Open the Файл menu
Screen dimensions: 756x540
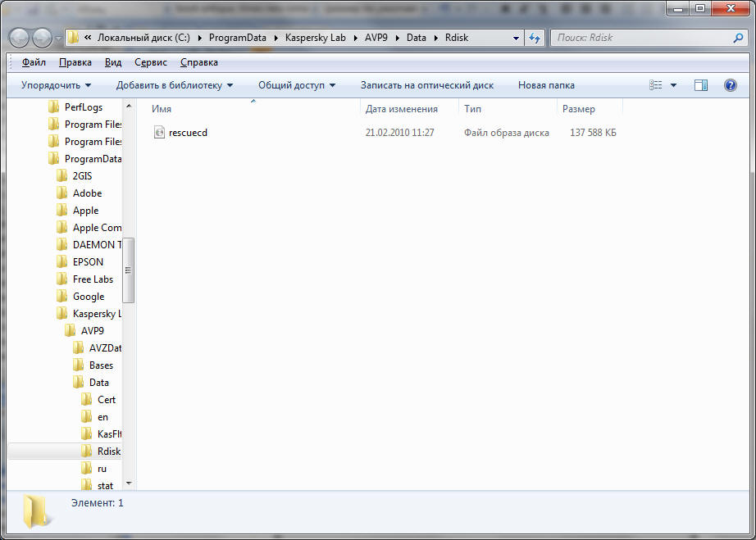coord(34,62)
